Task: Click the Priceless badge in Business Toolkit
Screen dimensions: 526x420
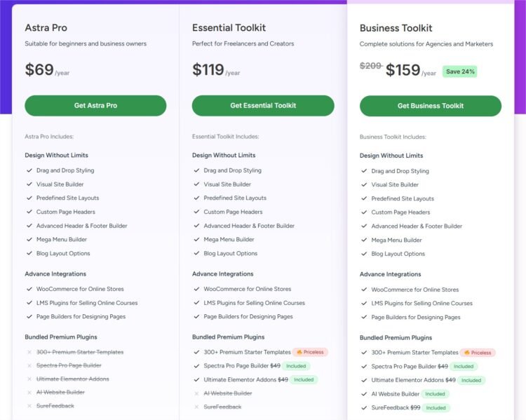Action: 479,353
